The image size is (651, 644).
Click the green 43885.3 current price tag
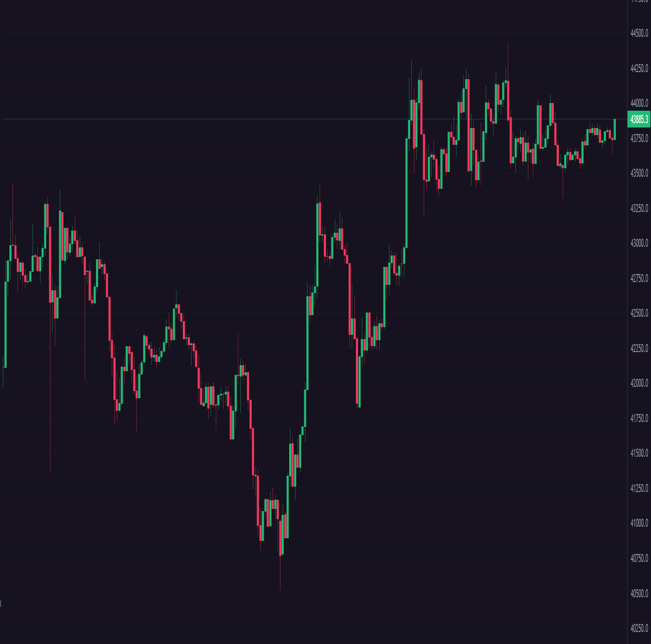639,119
